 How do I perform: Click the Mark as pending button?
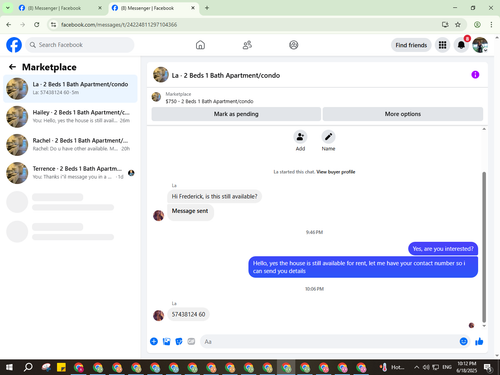pos(236,114)
